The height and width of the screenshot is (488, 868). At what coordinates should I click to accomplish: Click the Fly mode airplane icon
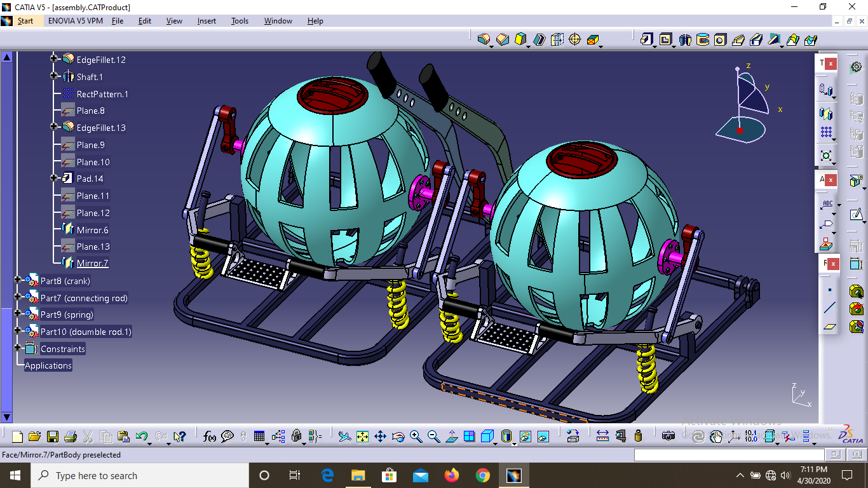point(344,437)
